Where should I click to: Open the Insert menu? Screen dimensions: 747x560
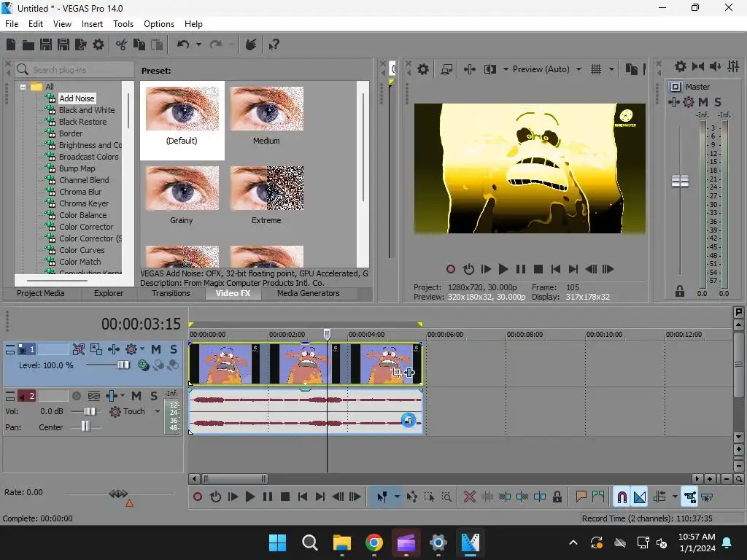(92, 24)
